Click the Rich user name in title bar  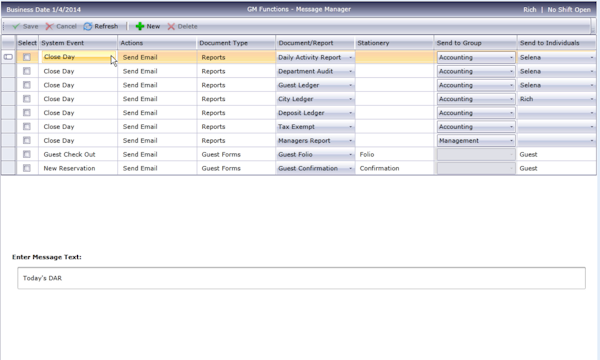[x=530, y=10]
